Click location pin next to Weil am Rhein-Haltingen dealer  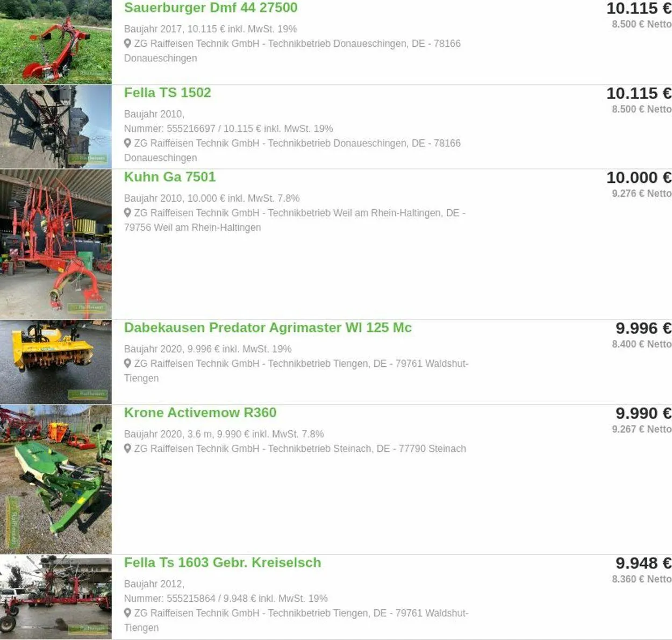pyautogui.click(x=127, y=213)
